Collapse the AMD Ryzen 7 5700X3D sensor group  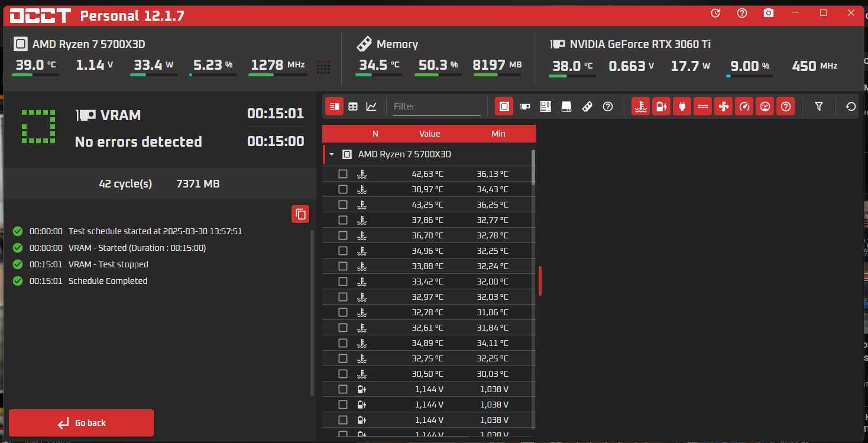tap(332, 154)
